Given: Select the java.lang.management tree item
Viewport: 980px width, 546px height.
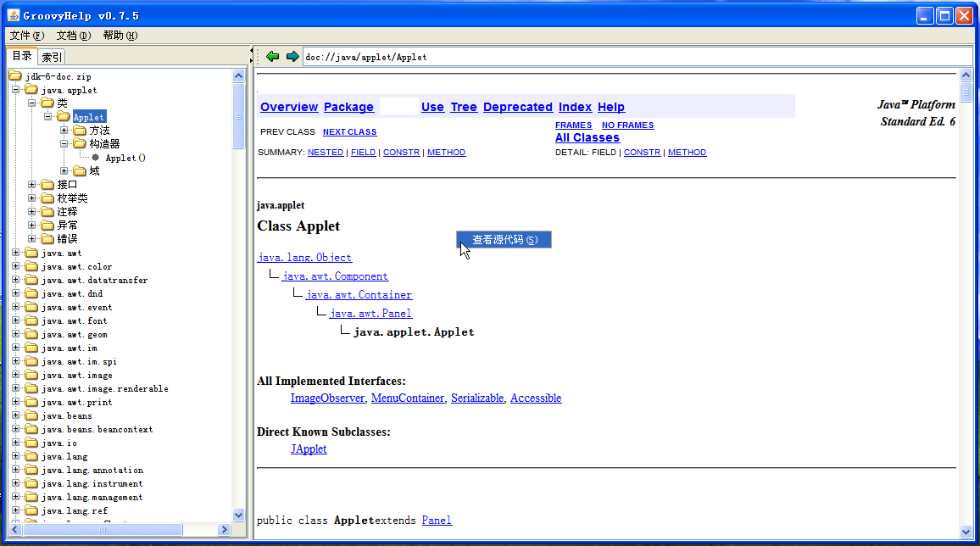Looking at the screenshot, I should (x=92, y=498).
